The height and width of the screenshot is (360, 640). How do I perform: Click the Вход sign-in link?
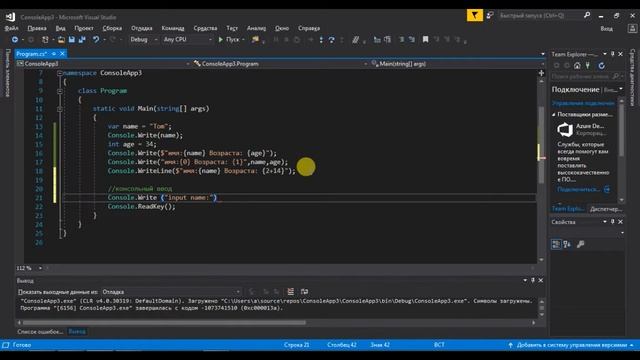tap(607, 29)
